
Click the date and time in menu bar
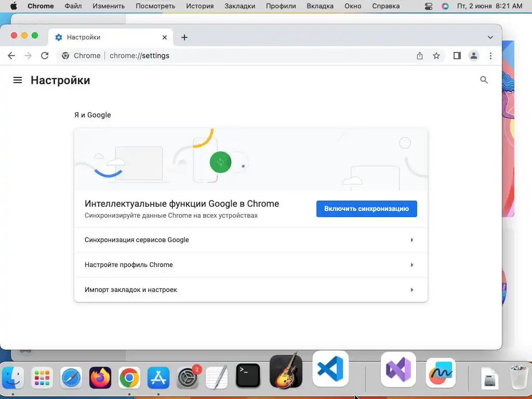coord(489,6)
